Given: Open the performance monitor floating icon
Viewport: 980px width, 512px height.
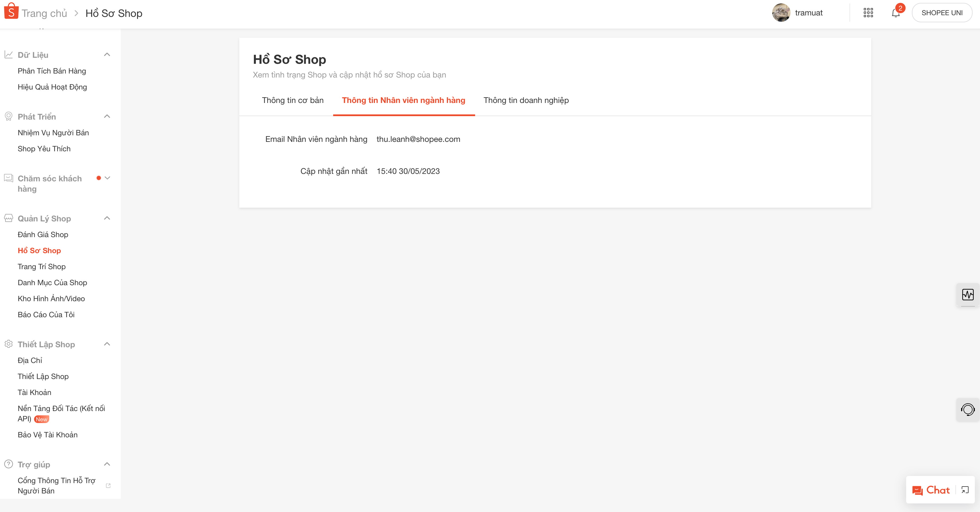Looking at the screenshot, I should click(x=967, y=295).
